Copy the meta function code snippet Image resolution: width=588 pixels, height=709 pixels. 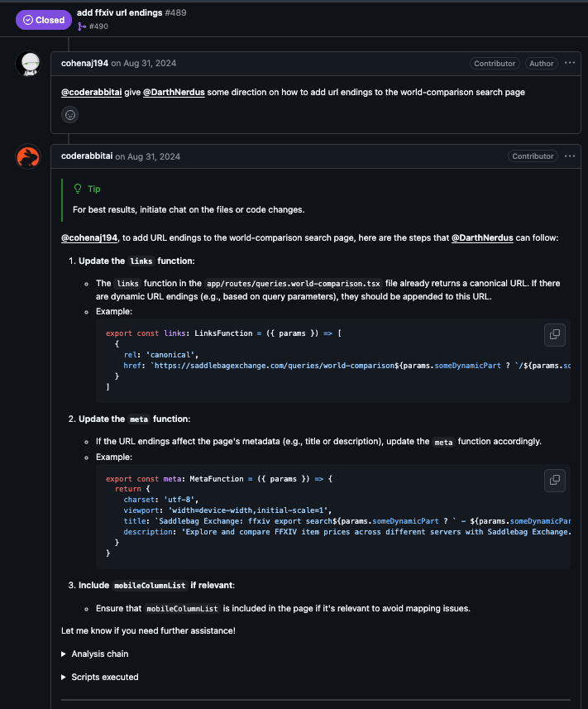coord(554,481)
